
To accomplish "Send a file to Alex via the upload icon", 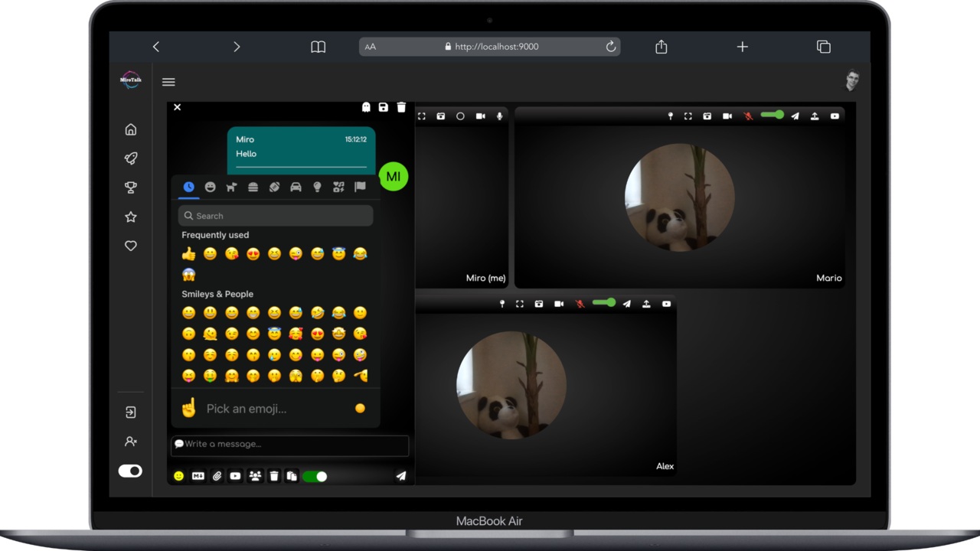I will pyautogui.click(x=645, y=303).
